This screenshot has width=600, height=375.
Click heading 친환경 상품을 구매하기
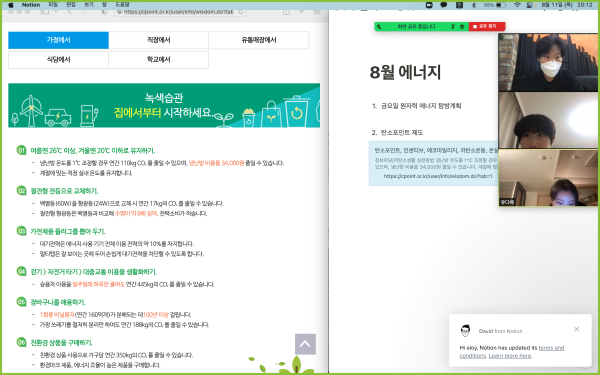61,342
